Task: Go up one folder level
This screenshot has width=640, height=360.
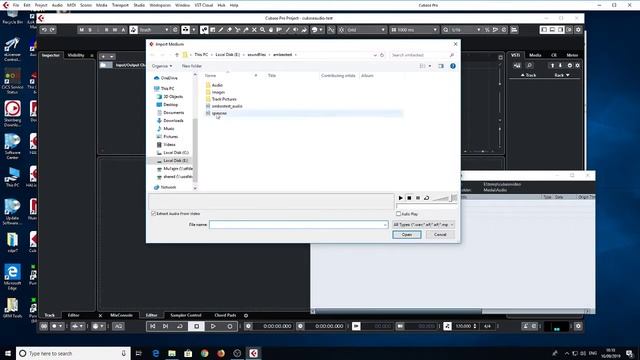Action: coord(177,55)
